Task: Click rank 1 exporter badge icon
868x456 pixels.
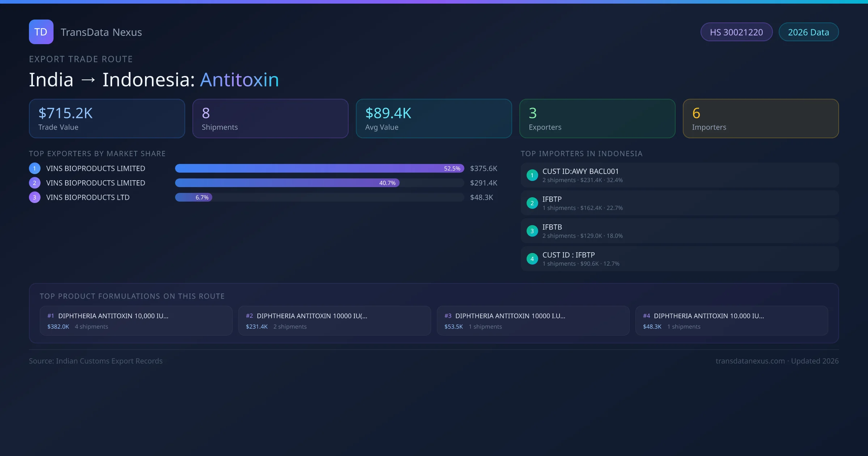Action: pos(35,168)
